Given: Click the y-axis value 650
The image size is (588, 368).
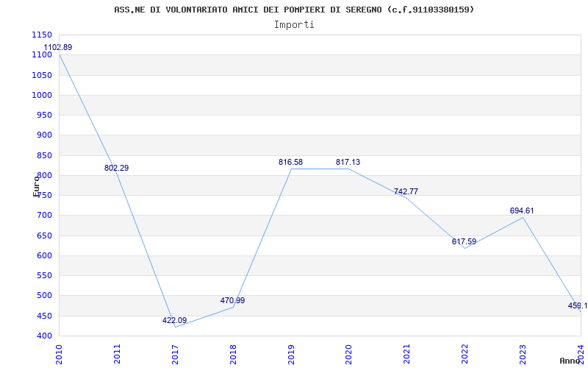Looking at the screenshot, I should [45, 236].
